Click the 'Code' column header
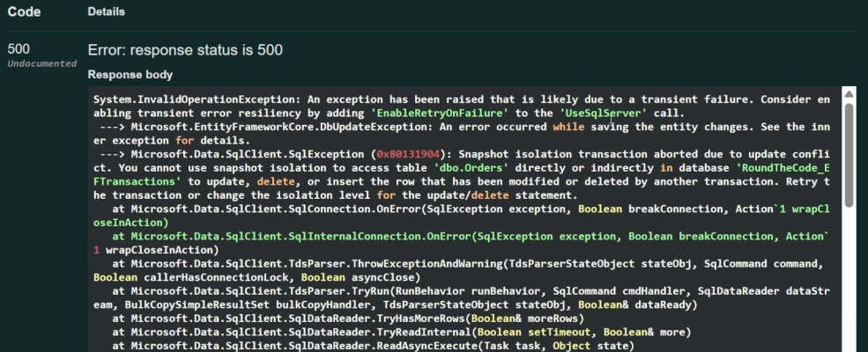The image size is (868, 352). click(x=23, y=12)
